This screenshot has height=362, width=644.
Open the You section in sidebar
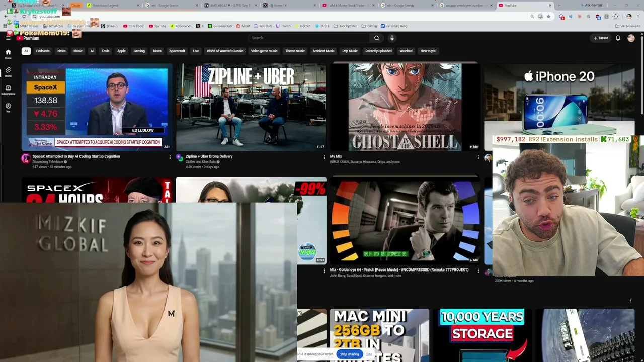[x=8, y=108]
